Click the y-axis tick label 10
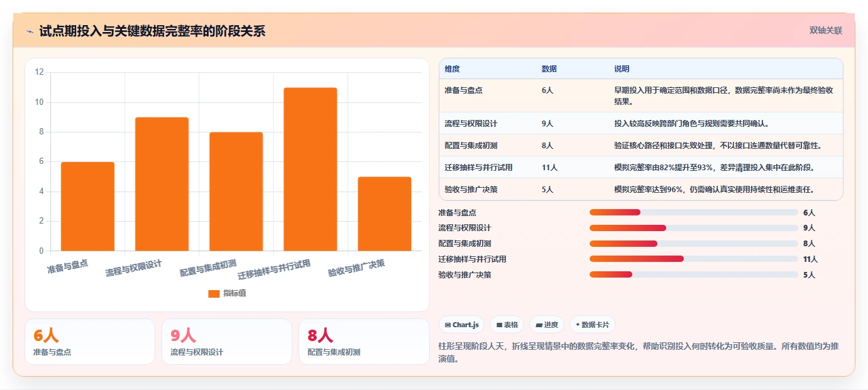 39,102
